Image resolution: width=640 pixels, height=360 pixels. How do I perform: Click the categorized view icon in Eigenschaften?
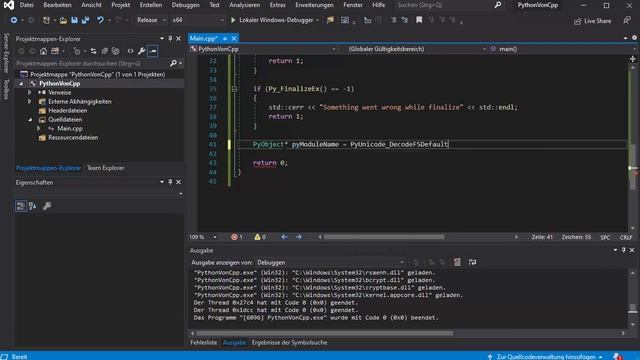point(20,206)
